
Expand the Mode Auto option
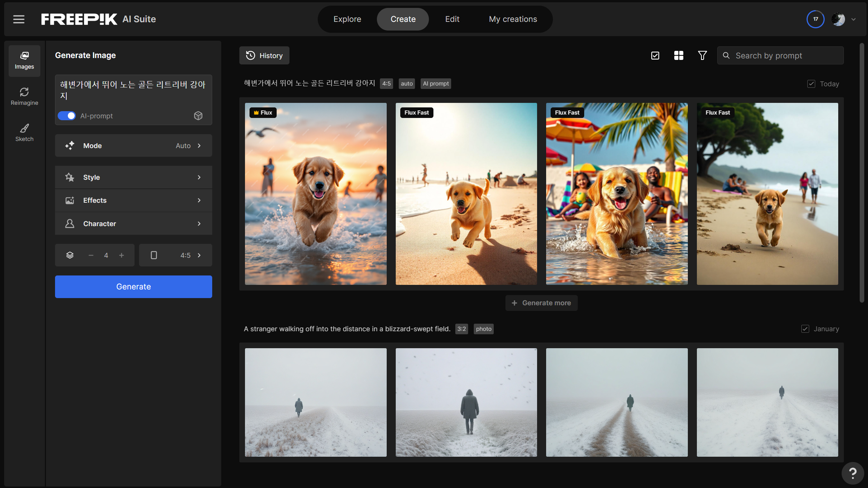click(x=133, y=146)
